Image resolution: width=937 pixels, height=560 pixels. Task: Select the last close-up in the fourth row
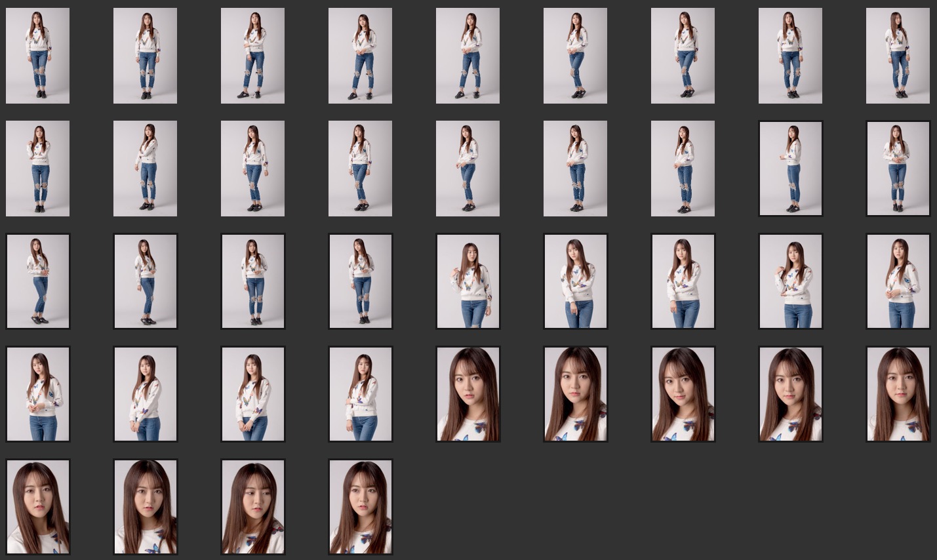[898, 394]
